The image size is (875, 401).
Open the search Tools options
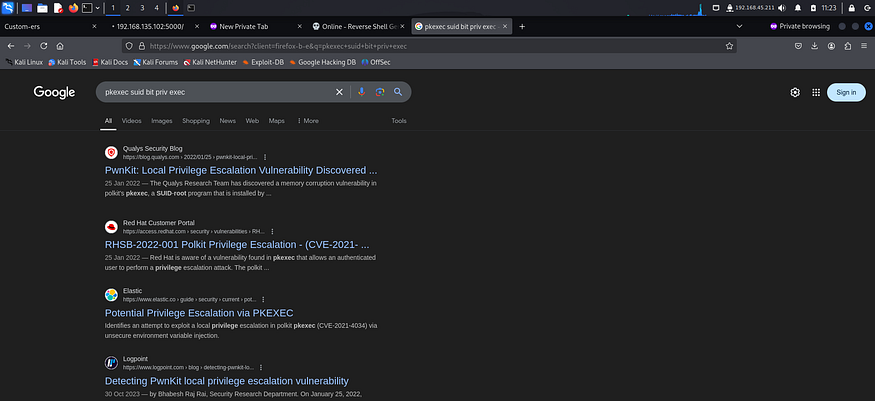click(x=399, y=121)
